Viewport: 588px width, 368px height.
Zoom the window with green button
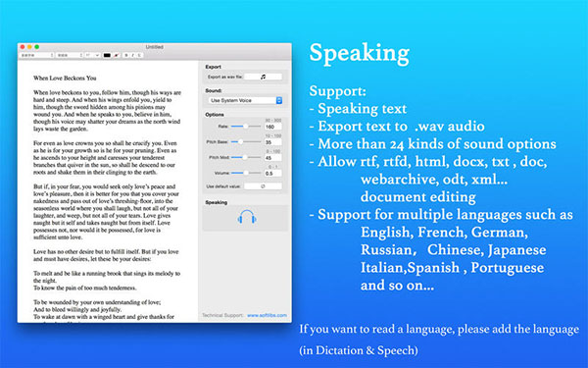[x=37, y=47]
